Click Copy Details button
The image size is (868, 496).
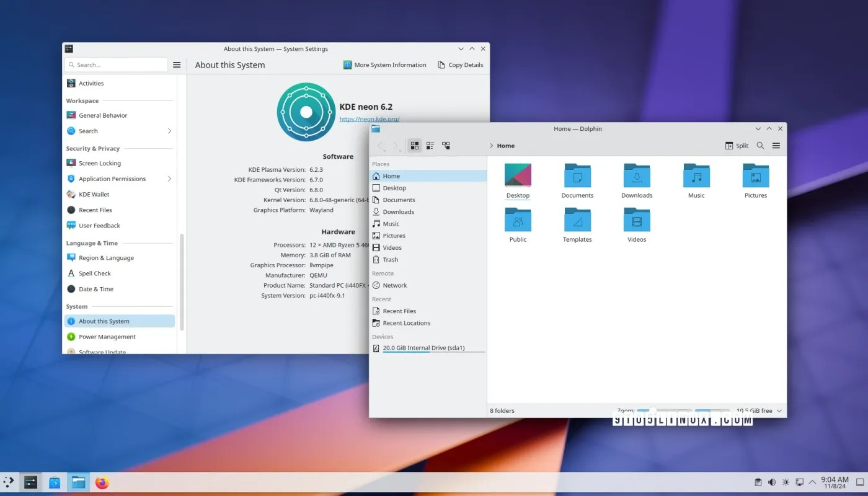(x=460, y=64)
